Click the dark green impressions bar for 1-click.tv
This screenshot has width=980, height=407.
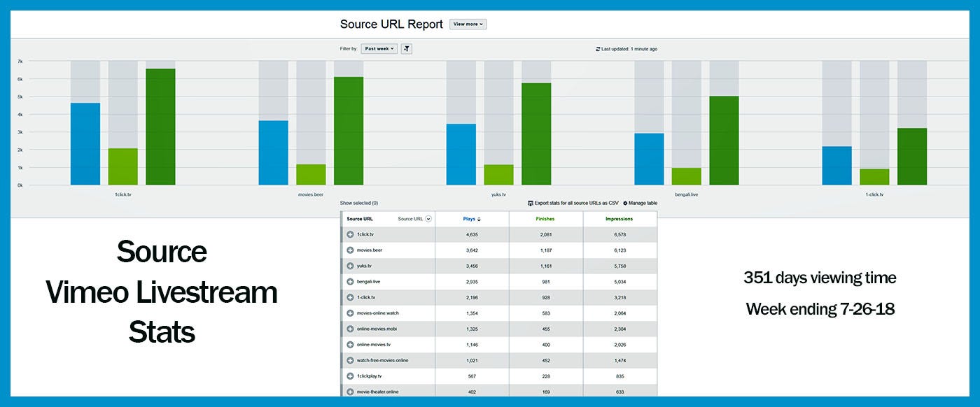point(912,157)
